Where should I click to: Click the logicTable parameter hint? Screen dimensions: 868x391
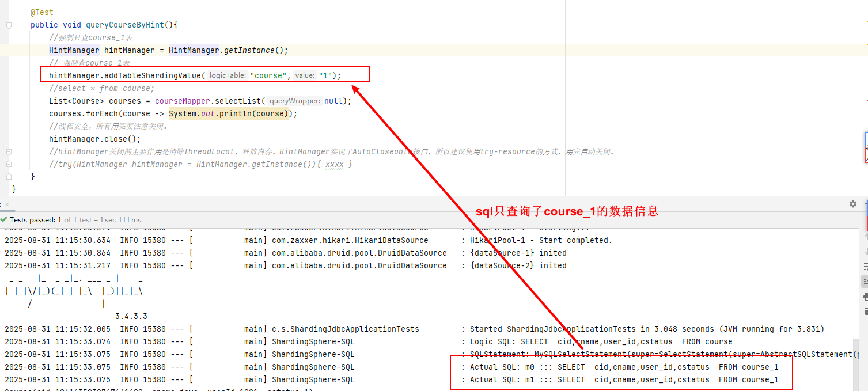[228, 75]
